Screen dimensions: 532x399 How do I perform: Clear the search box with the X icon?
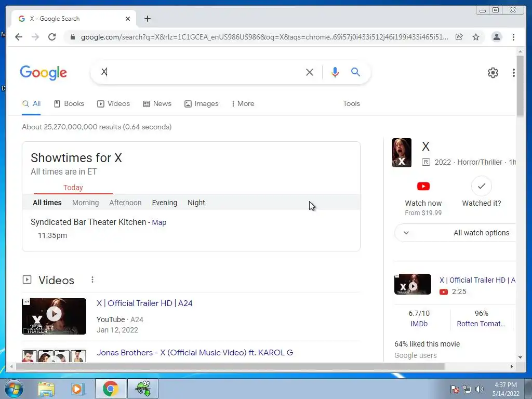click(x=309, y=72)
